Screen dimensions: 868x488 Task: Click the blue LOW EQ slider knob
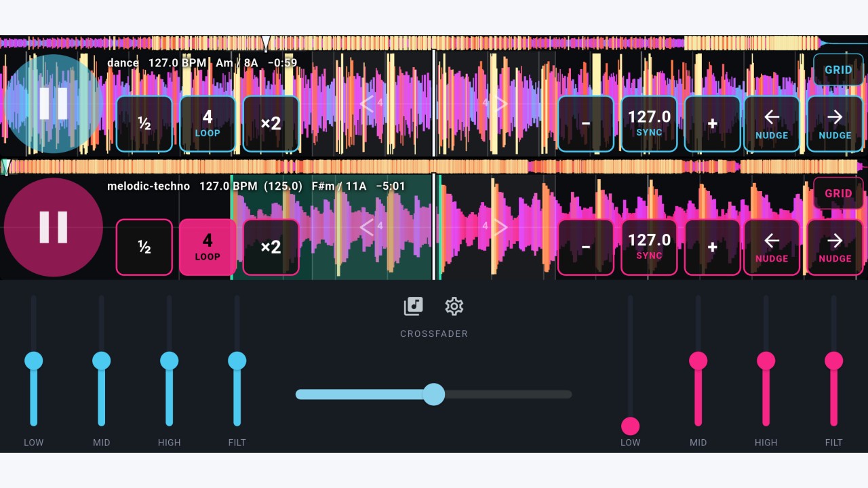pos(34,361)
